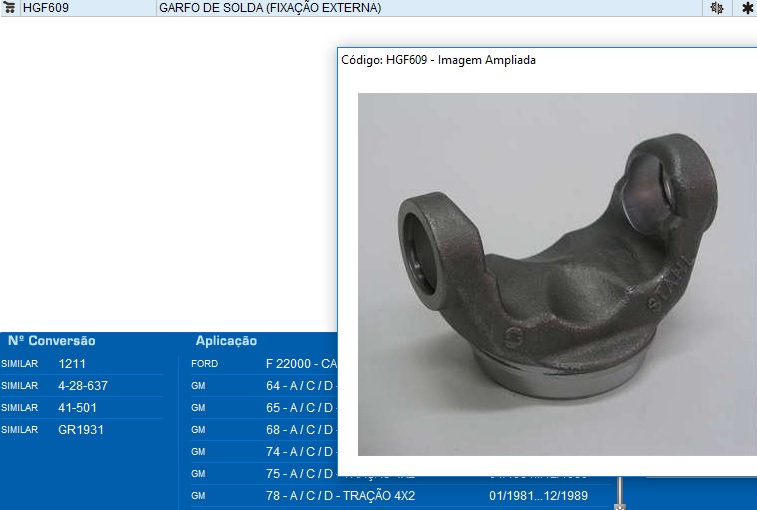Select the GM 65 - A / C / D row
This screenshot has height=510, width=757.
coord(262,408)
